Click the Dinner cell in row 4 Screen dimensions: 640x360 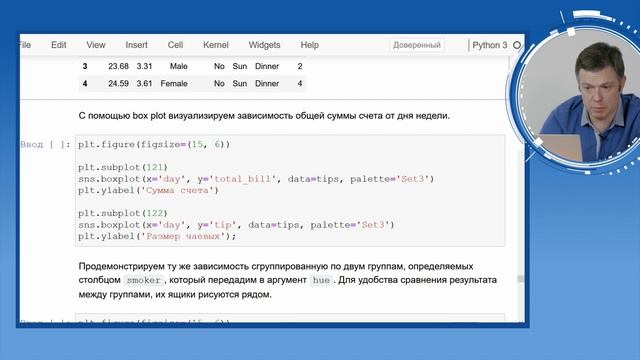coord(267,83)
